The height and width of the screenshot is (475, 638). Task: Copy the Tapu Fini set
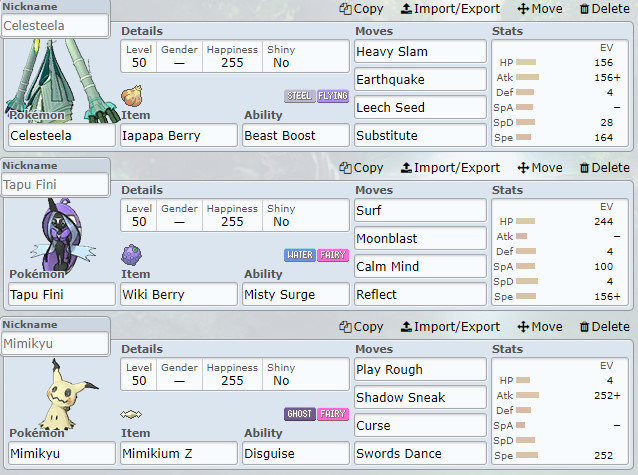point(361,168)
